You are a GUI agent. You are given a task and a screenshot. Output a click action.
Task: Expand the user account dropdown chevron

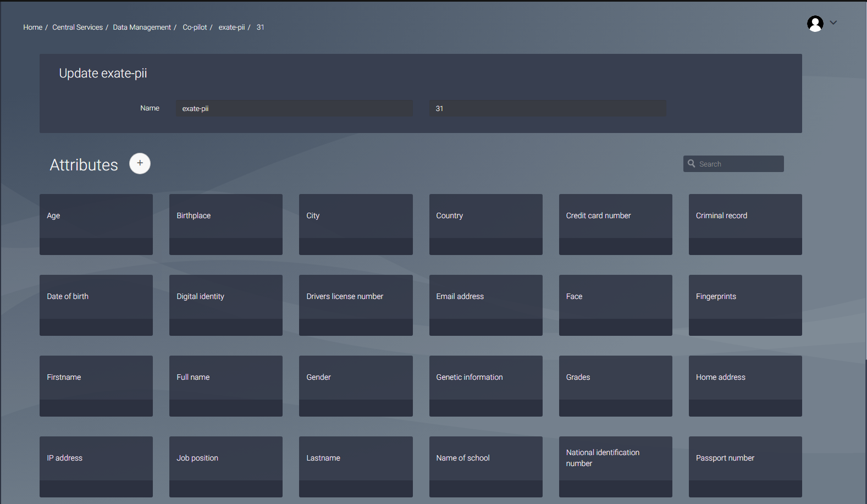(833, 23)
